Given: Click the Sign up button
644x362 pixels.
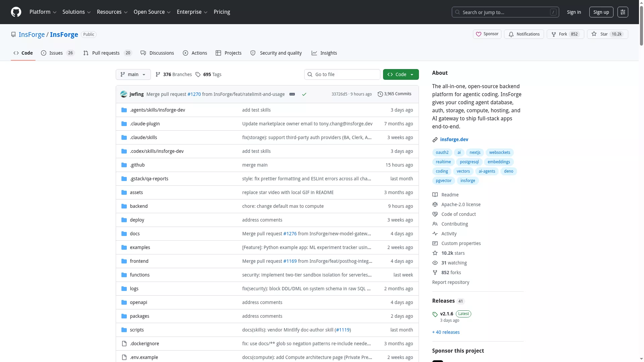Looking at the screenshot, I should coord(601,12).
